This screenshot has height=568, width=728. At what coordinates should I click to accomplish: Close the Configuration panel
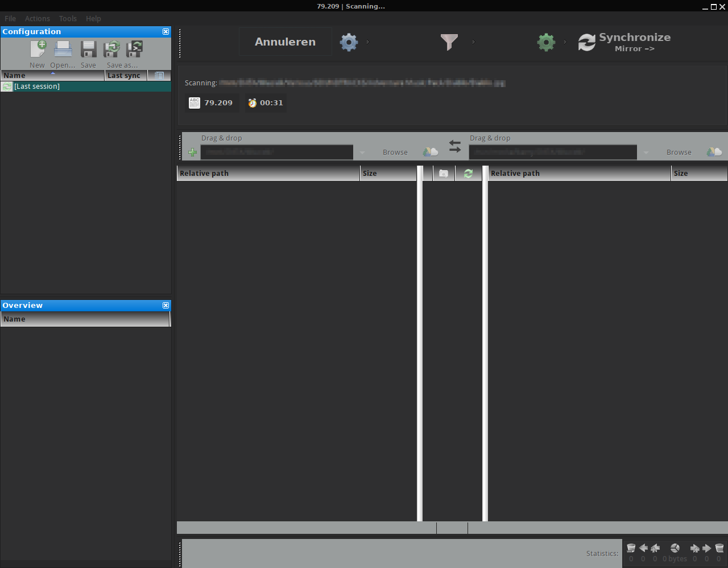click(x=166, y=32)
